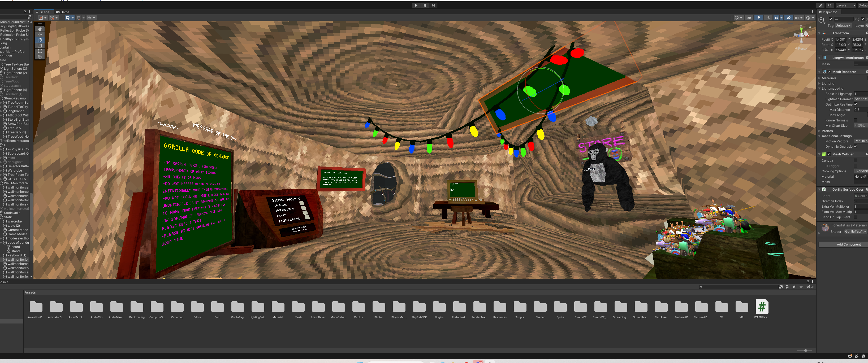This screenshot has height=363, width=868.
Task: Click the Step frame button
Action: tap(433, 5)
